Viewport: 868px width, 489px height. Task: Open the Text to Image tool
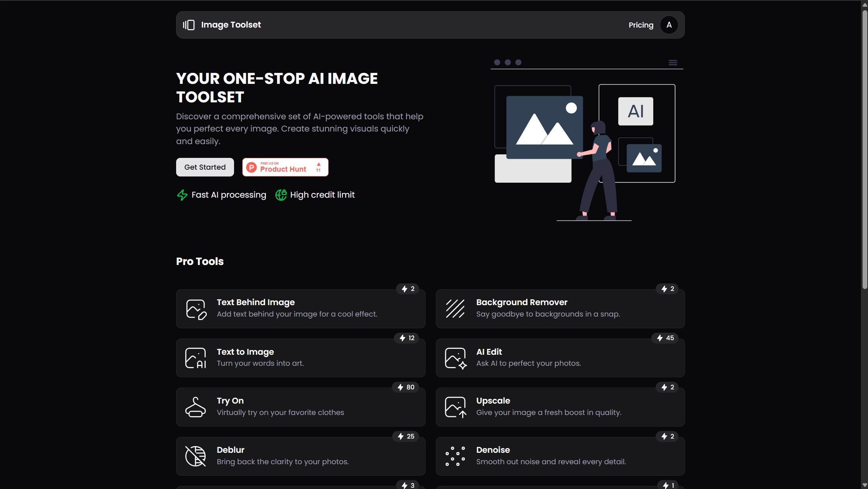pyautogui.click(x=301, y=358)
